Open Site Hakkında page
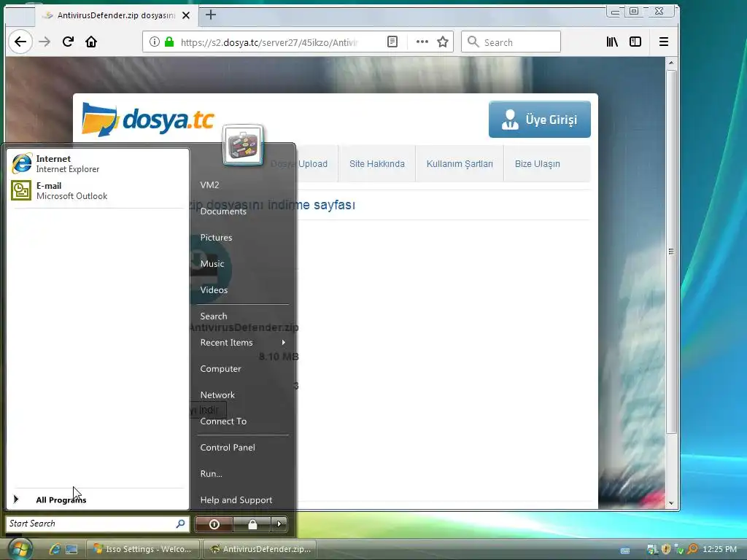This screenshot has width=747, height=560. [377, 164]
